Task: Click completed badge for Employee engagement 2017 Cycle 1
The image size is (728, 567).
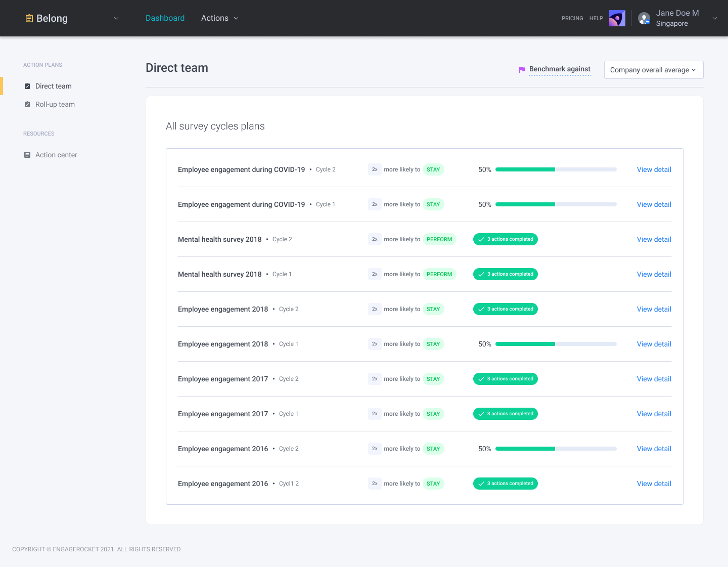Action: click(506, 414)
